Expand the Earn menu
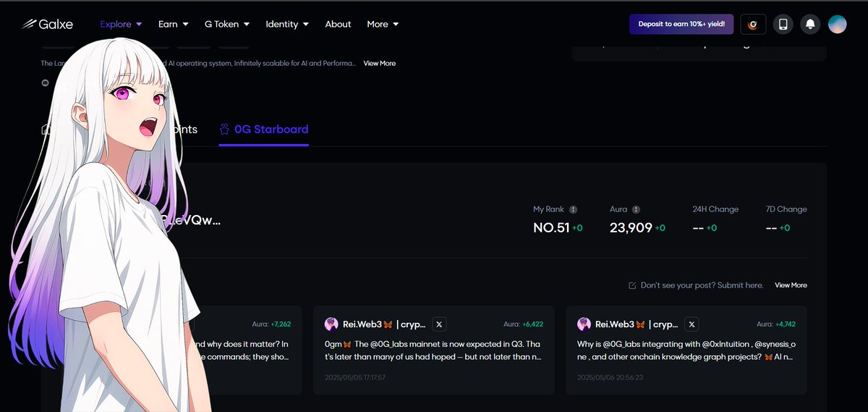 (174, 24)
